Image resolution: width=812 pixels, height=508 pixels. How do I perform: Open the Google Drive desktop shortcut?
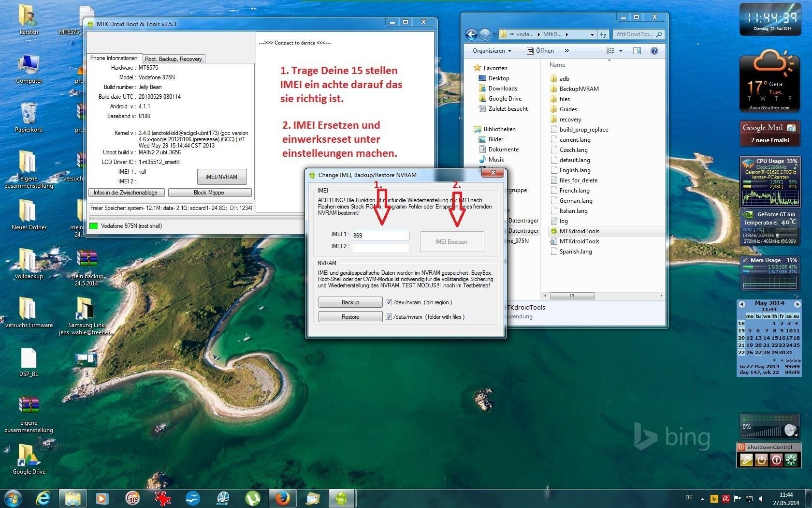coord(29,459)
